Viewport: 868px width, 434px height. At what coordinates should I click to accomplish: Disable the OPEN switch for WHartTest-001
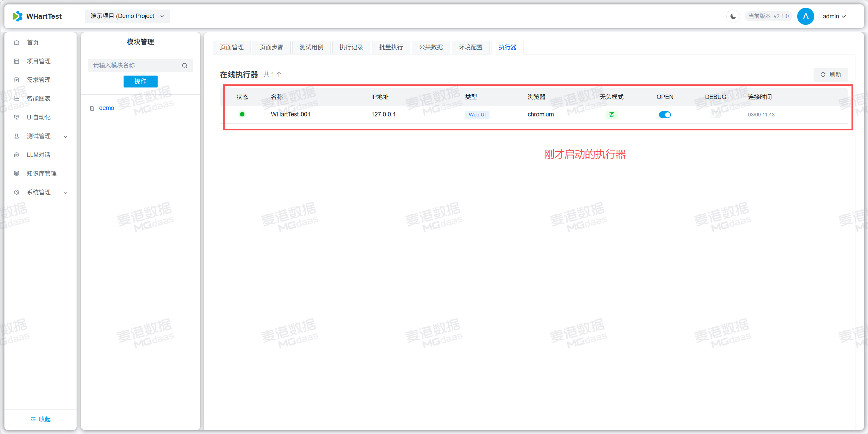664,115
